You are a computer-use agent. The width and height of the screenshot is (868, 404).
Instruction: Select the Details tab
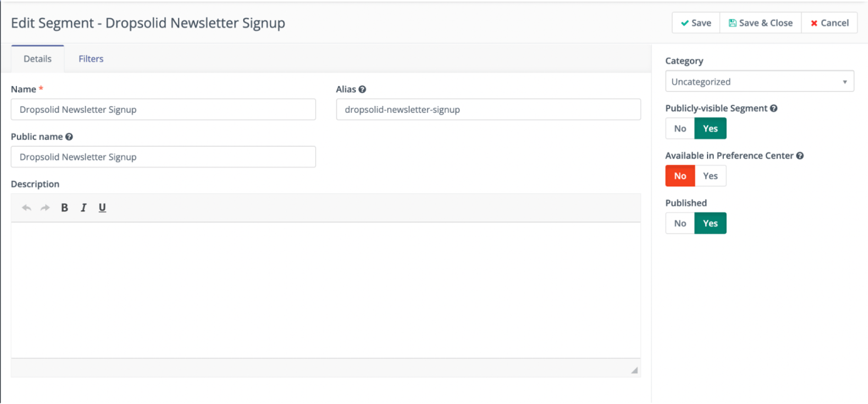(38, 59)
